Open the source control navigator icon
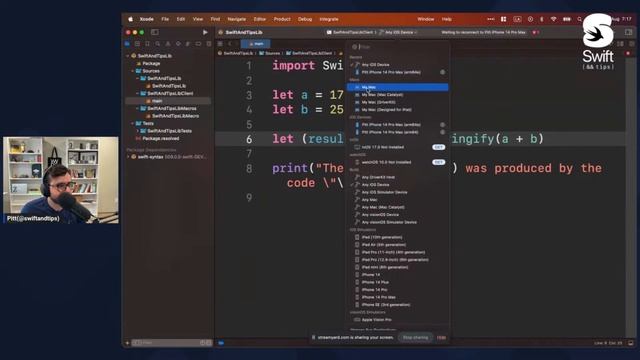 point(137,44)
